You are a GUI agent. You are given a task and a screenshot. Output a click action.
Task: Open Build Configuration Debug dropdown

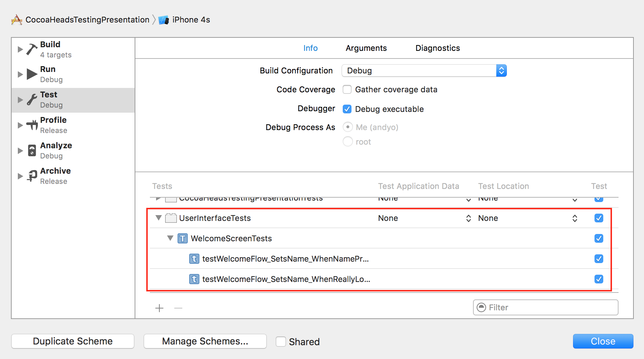tap(424, 70)
